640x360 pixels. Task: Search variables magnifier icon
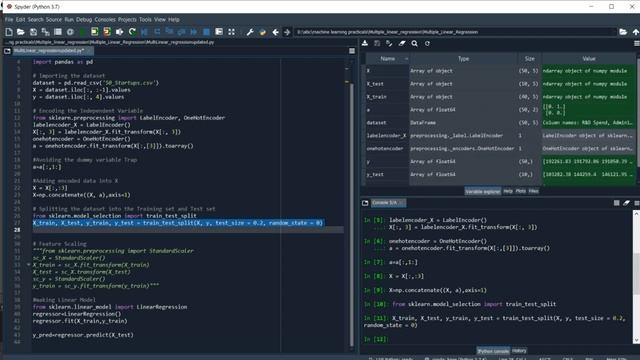[414, 43]
